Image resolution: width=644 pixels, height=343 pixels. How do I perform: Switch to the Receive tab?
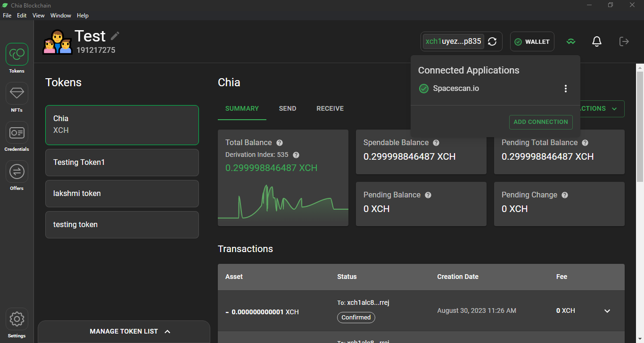pos(330,109)
